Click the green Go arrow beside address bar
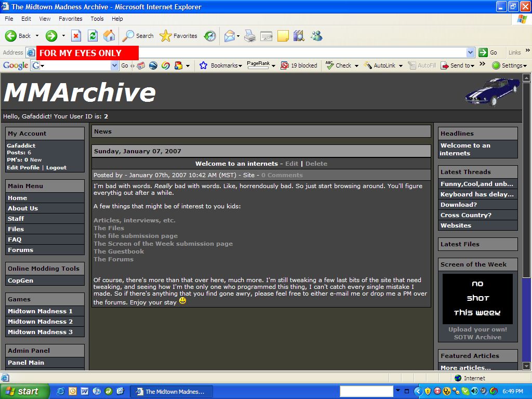The height and width of the screenshot is (399, 532). (483, 52)
